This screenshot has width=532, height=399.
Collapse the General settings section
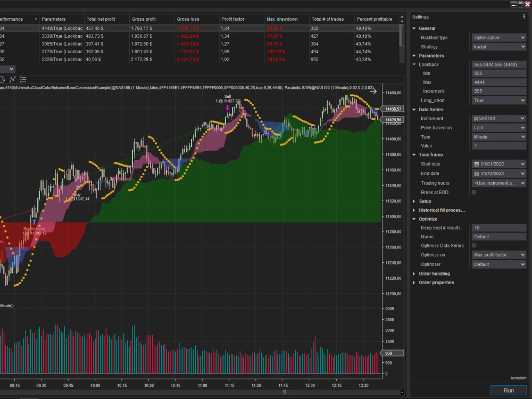pos(414,28)
